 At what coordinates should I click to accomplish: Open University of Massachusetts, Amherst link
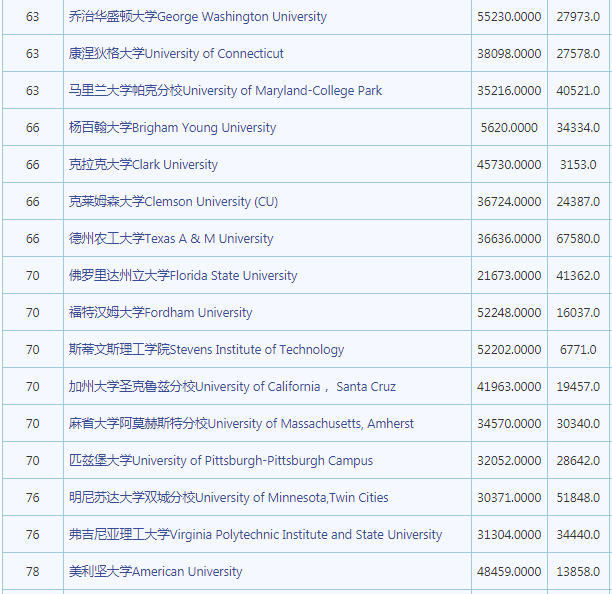point(241,423)
